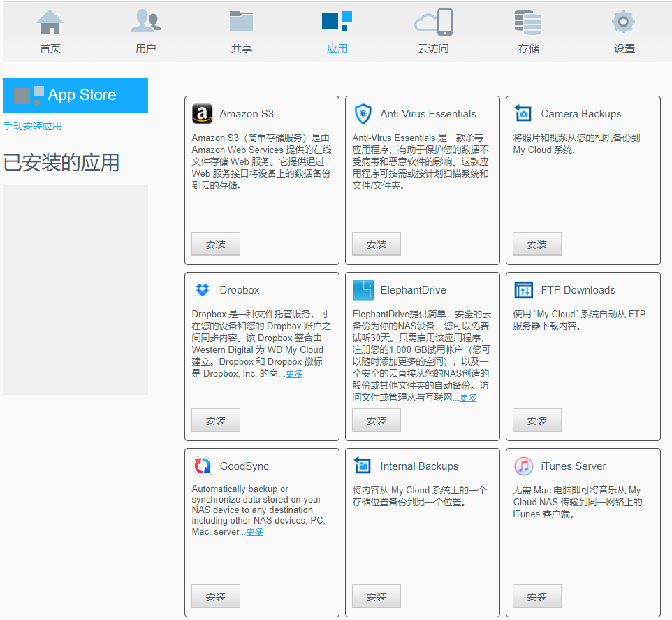Click the Dropbox title text
672x620 pixels.
click(x=240, y=290)
